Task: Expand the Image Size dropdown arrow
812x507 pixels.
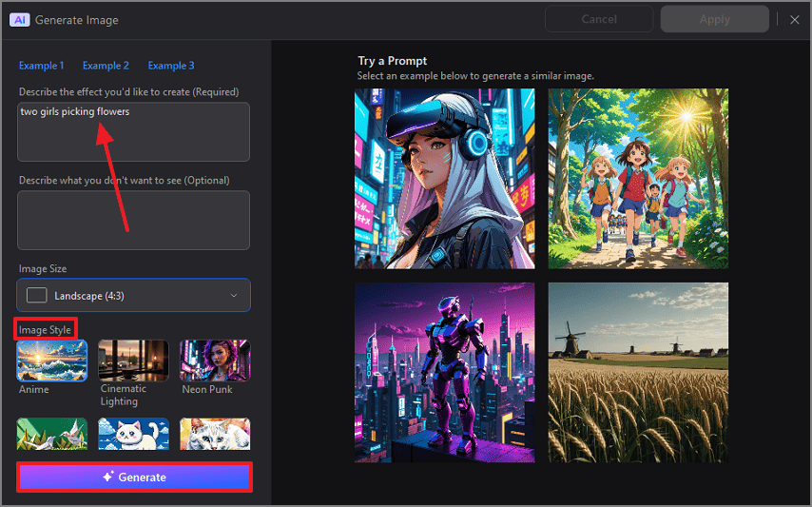Action: click(x=234, y=296)
